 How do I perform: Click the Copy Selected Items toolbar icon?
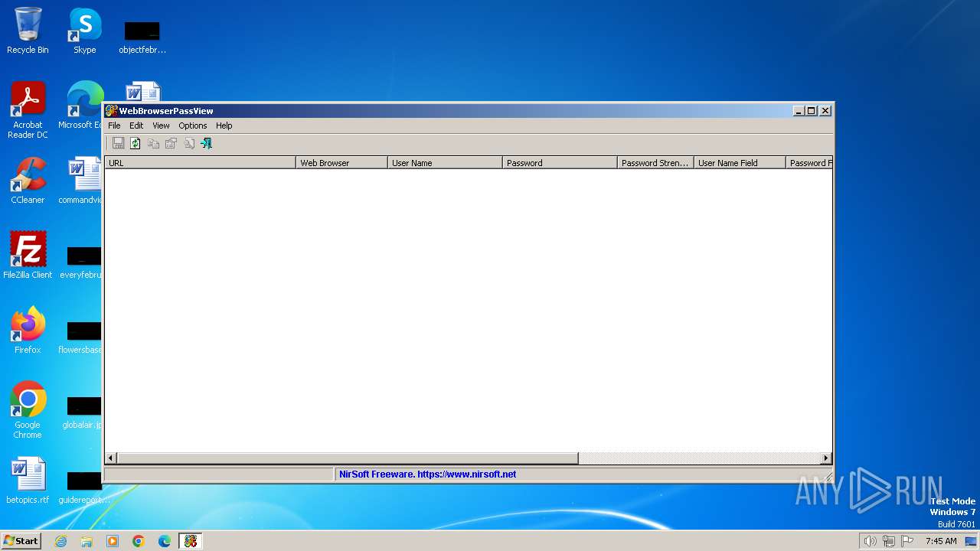(x=153, y=143)
